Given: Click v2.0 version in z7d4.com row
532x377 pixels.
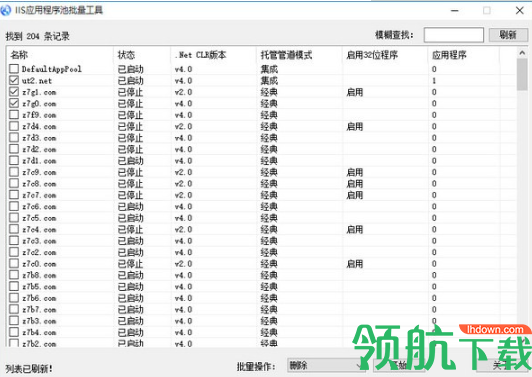Looking at the screenshot, I should [x=184, y=126].
